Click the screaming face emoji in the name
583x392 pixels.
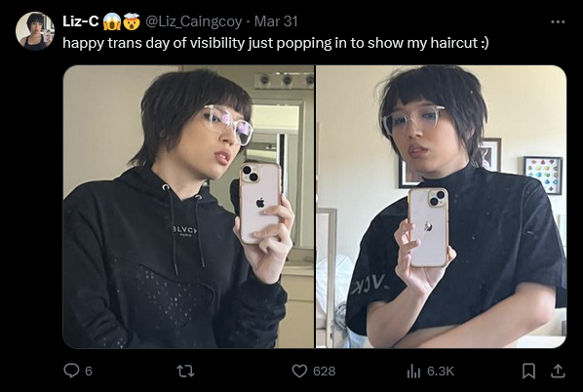[111, 21]
